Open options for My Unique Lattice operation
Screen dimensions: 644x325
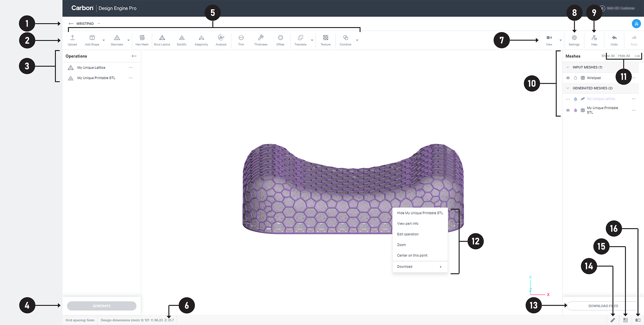tap(131, 68)
